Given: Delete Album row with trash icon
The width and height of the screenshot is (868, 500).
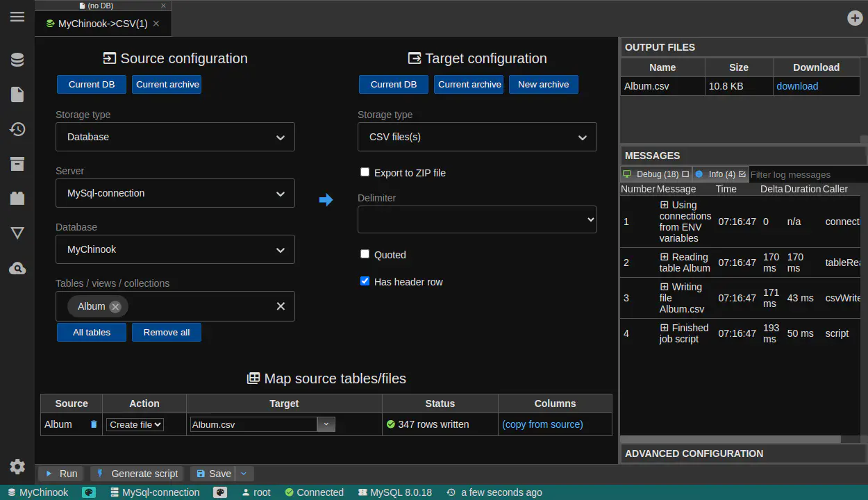Looking at the screenshot, I should 94,424.
